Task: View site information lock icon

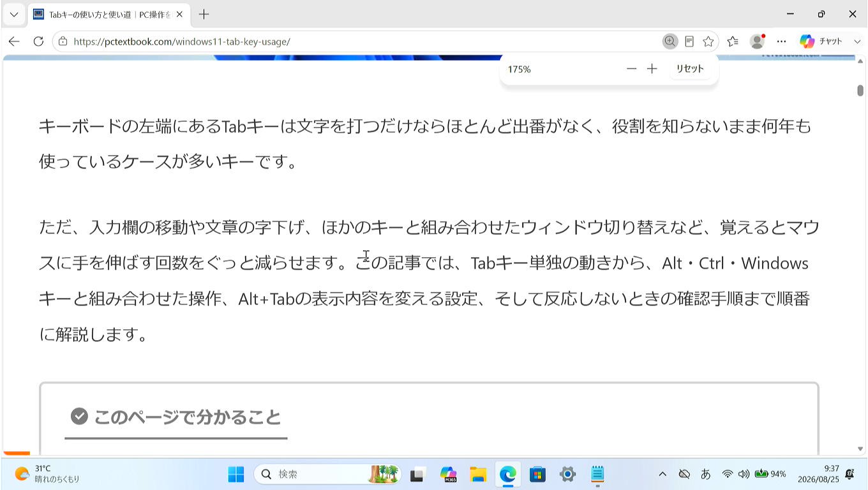Action: tap(63, 41)
